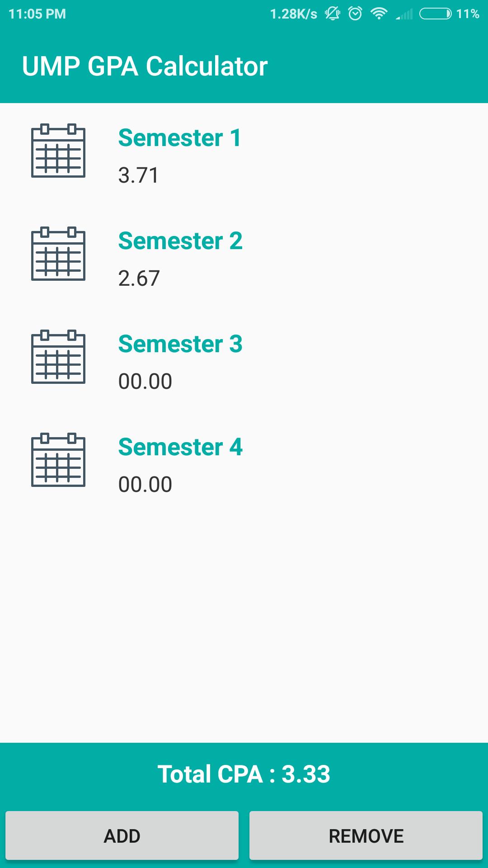
Task: Tap the Wi-Fi status icon
Action: tap(379, 14)
